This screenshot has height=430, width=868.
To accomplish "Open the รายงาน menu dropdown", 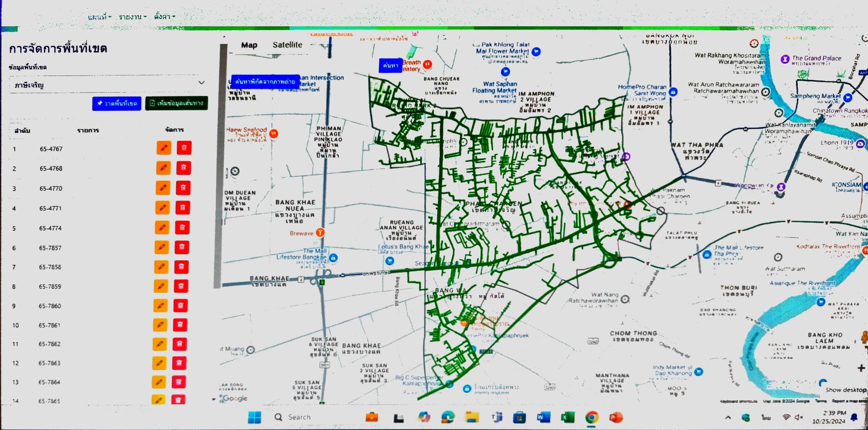I will tap(132, 17).
